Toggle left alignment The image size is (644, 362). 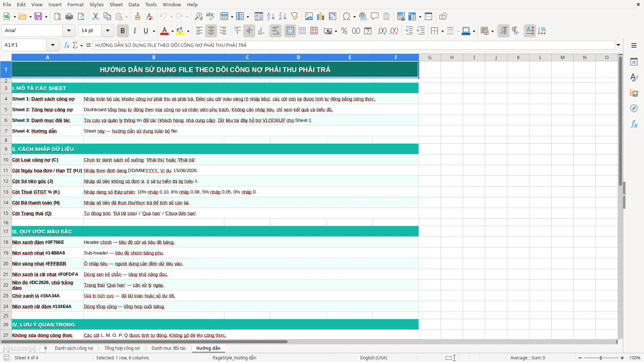click(x=199, y=31)
